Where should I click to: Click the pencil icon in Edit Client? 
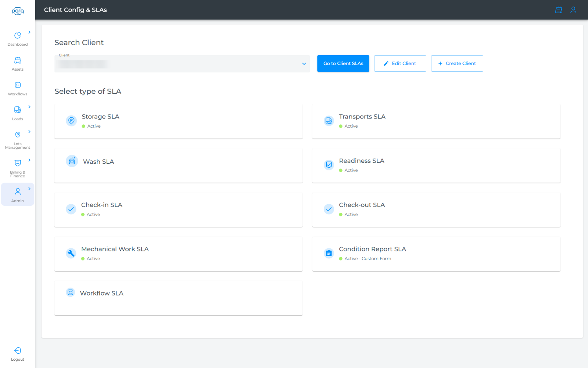coord(386,64)
